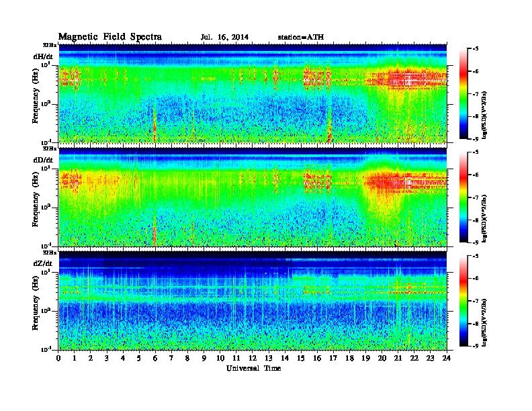Image resolution: width=532 pixels, height=411 pixels.
Task: Click the log(PSD) label beside dH/dt color bar
Action: pyautogui.click(x=485, y=115)
